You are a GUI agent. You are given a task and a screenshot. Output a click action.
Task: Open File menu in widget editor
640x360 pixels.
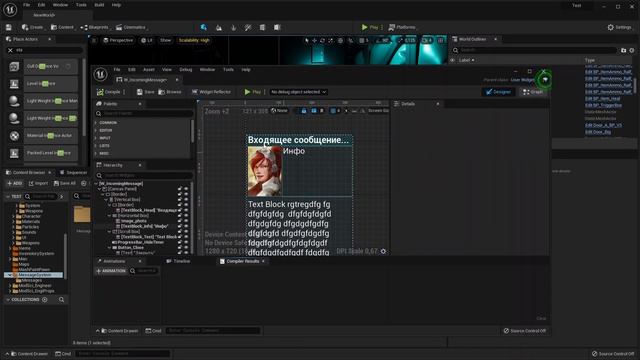pos(117,70)
